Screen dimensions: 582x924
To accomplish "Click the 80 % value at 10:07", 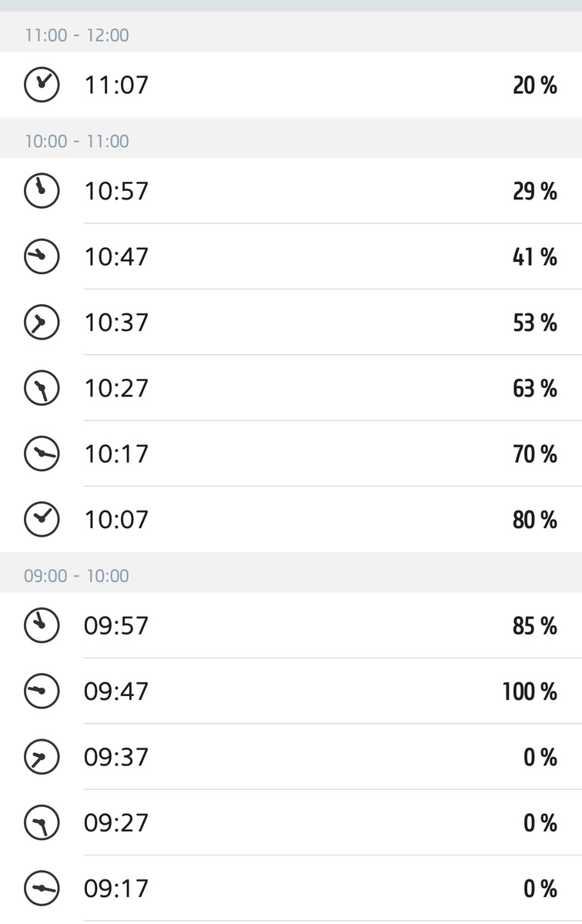I will pyautogui.click(x=535, y=520).
